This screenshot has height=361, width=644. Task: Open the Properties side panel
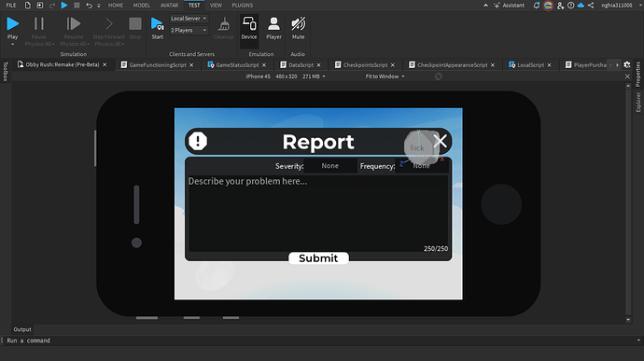pos(637,74)
